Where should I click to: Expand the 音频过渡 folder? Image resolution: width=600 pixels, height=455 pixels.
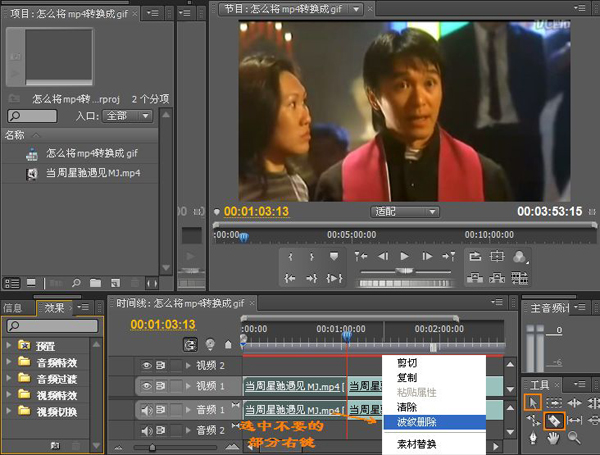coord(8,378)
